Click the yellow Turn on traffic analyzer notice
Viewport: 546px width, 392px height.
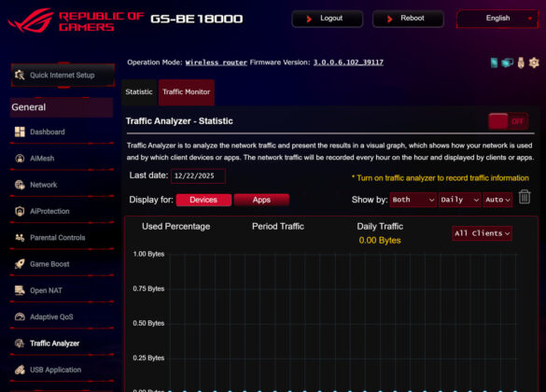click(x=441, y=178)
